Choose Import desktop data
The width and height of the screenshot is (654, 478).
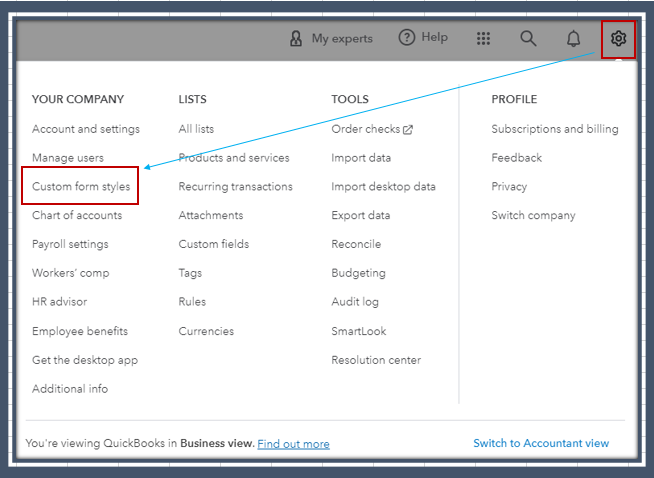[383, 186]
